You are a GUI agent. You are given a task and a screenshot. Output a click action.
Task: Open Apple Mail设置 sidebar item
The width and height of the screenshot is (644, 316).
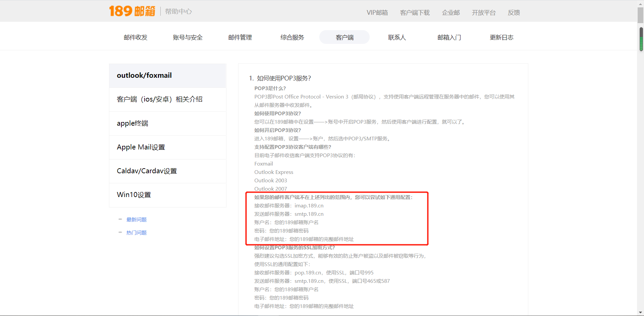(x=168, y=147)
